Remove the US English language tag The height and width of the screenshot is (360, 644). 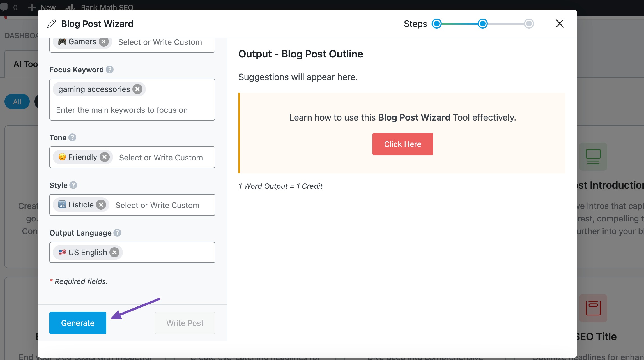[x=114, y=252]
